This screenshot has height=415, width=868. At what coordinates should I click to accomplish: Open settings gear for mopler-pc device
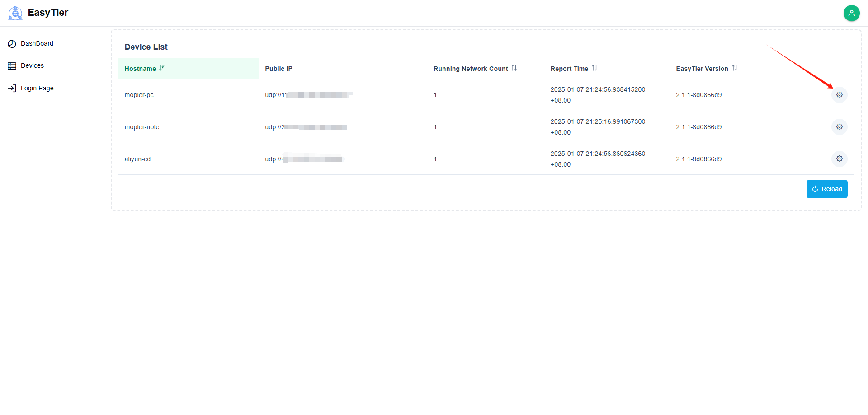pos(839,95)
